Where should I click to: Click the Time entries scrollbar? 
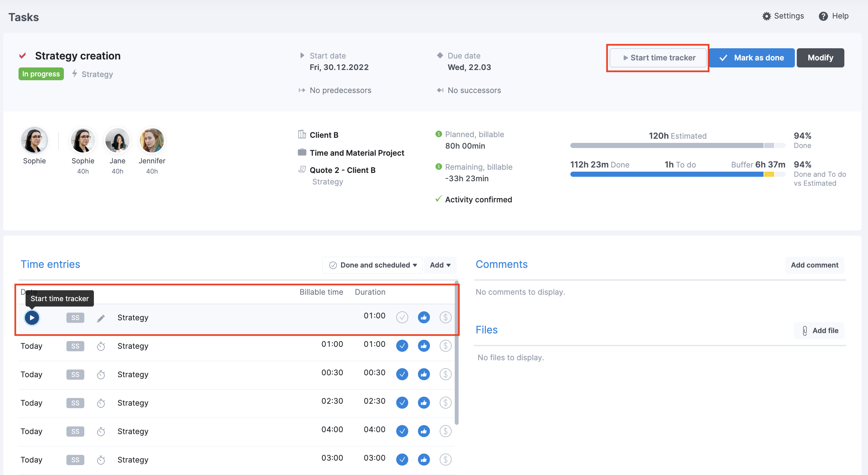tap(457, 353)
